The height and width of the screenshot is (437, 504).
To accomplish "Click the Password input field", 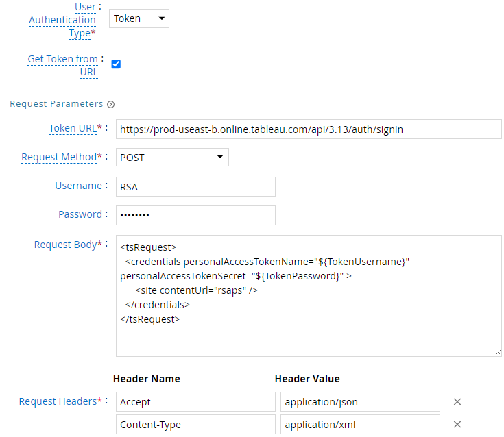I will pyautogui.click(x=195, y=215).
